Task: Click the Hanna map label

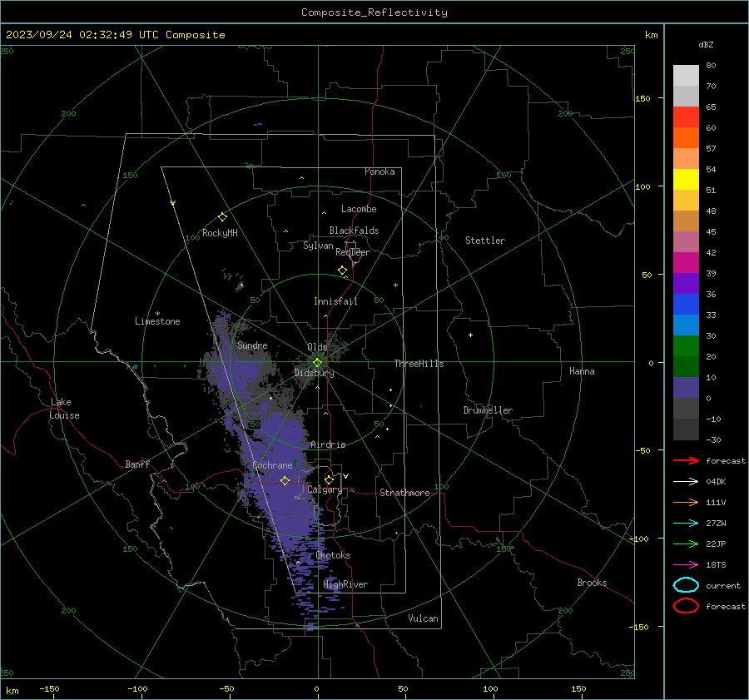Action: coord(582,371)
